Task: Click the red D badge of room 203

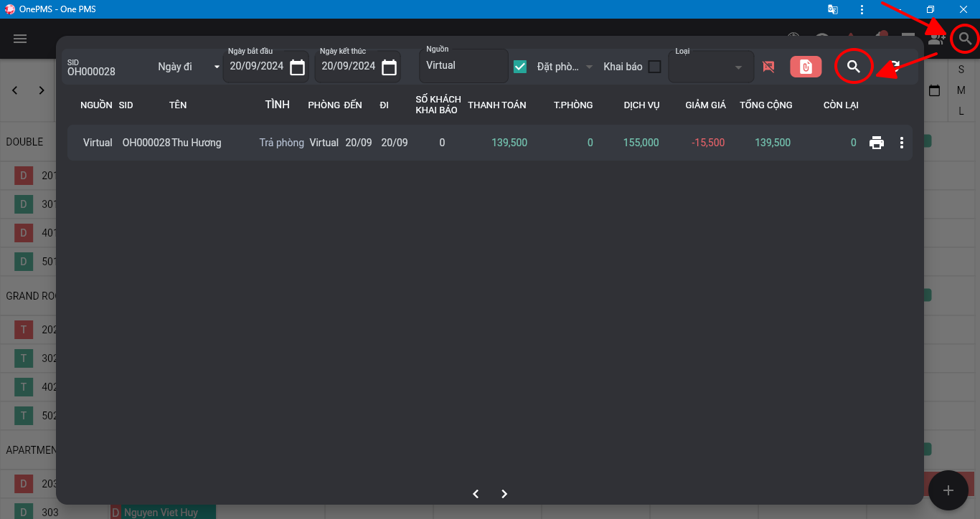Action: [24, 484]
